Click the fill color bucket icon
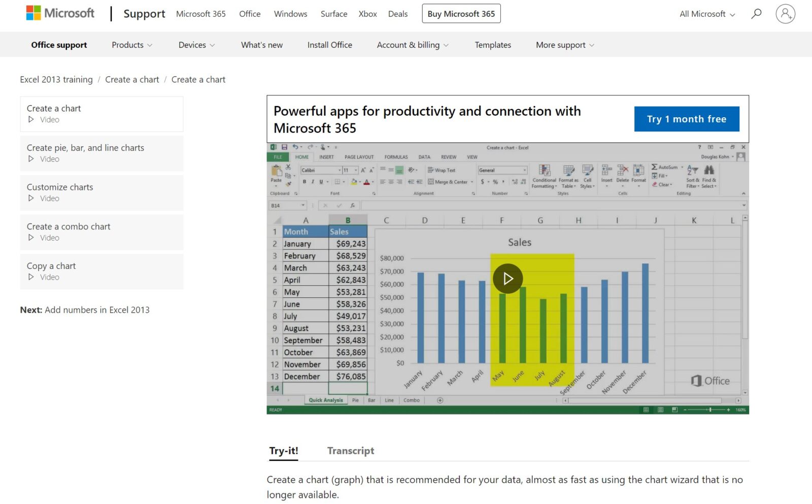The width and height of the screenshot is (812, 504). [x=354, y=182]
